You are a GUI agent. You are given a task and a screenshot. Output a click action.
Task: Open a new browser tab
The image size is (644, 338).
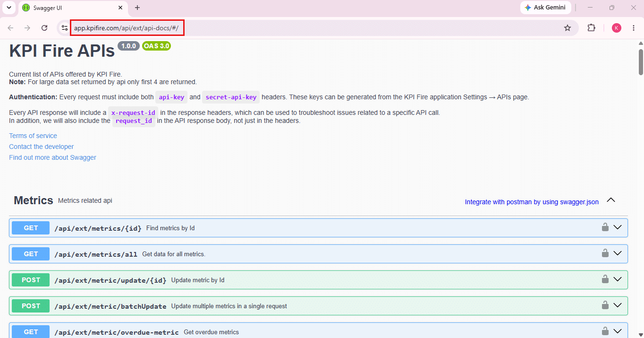137,8
